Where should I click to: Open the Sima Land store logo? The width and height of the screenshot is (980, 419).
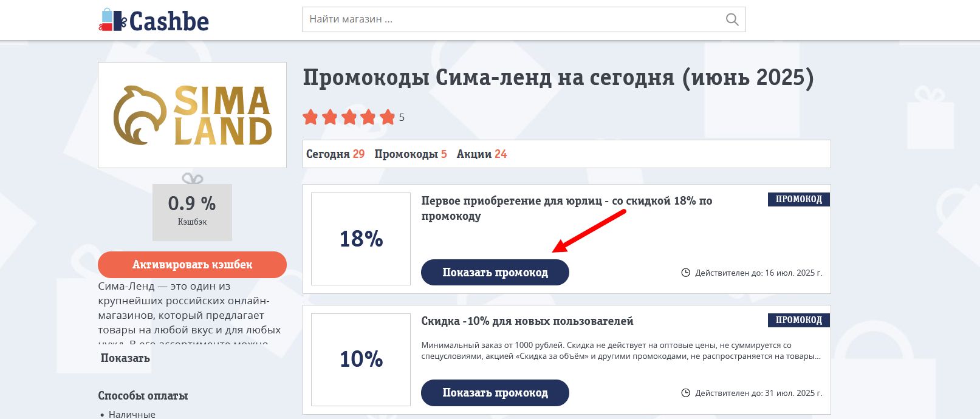pos(192,115)
